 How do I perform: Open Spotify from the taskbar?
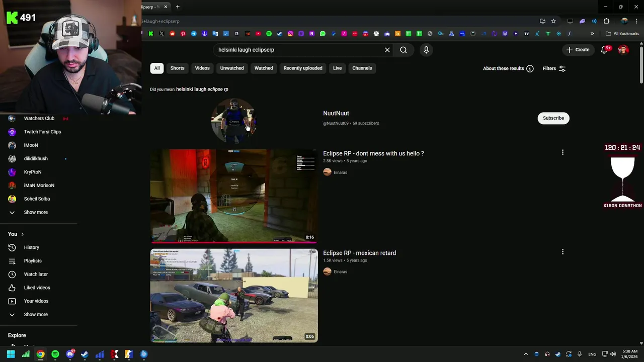(55, 354)
